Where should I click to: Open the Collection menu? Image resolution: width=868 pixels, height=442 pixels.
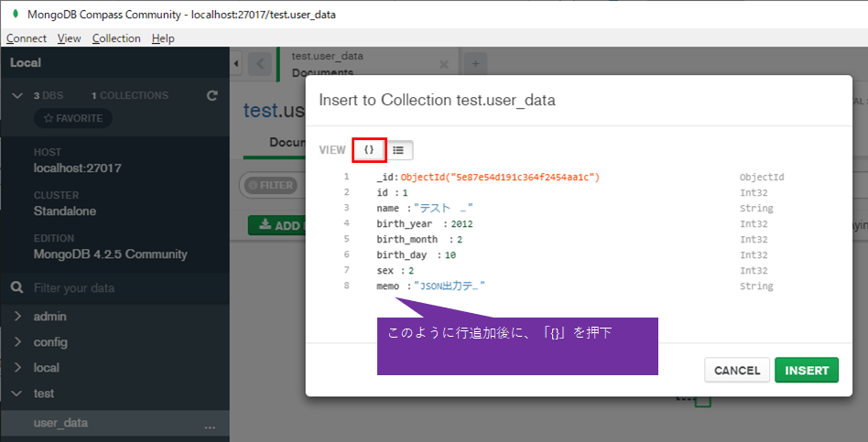click(x=116, y=38)
